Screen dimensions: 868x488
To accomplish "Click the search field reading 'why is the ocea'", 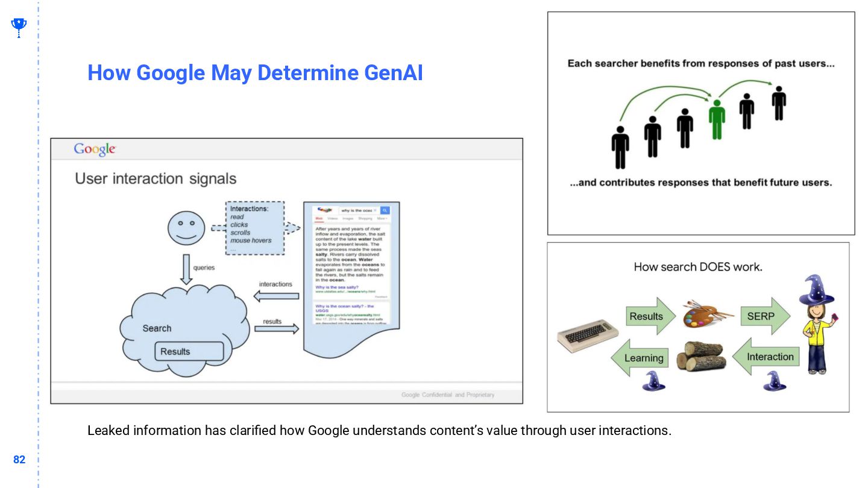I will click(358, 210).
